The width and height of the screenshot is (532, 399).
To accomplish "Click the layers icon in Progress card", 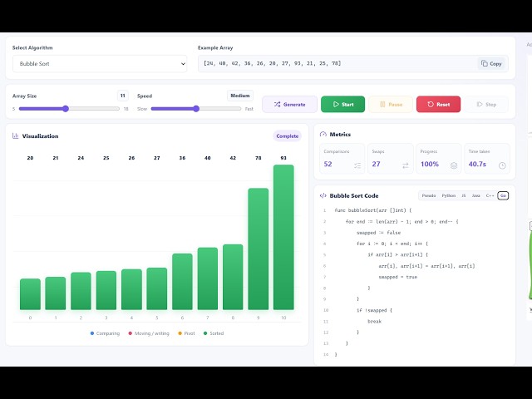I will [x=454, y=165].
